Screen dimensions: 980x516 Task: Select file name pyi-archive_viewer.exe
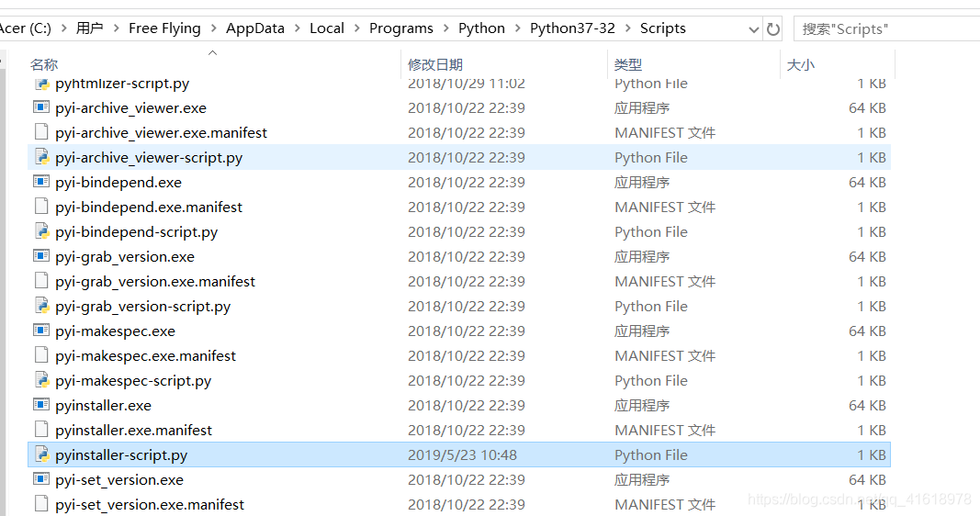point(130,108)
